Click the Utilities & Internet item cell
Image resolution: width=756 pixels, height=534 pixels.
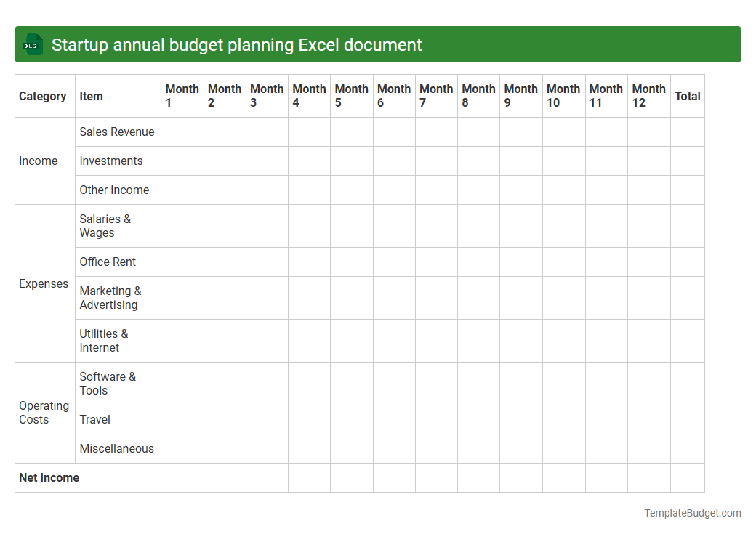coord(104,340)
